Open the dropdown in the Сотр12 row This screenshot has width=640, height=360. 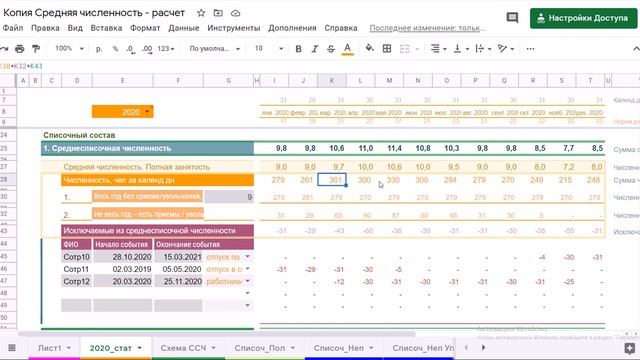(x=247, y=281)
